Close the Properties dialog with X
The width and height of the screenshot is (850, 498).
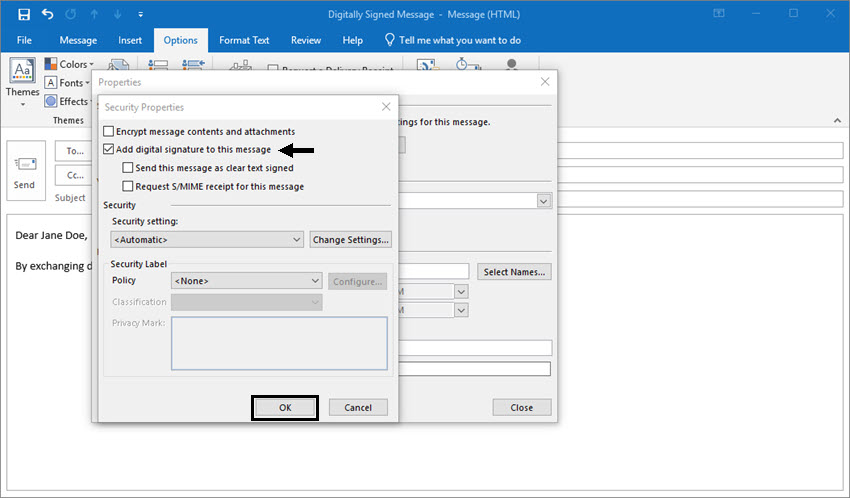[x=545, y=82]
